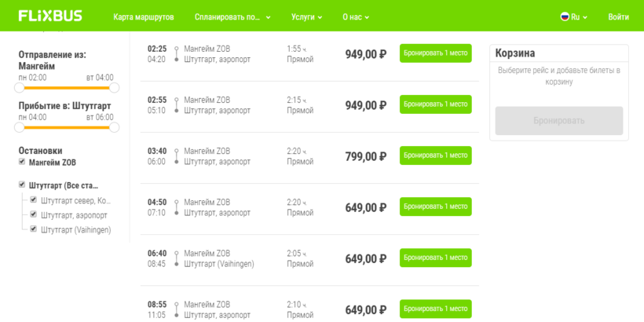The height and width of the screenshot is (322, 644).
Task: Uncheck the Мангейм ZOB stop checkbox
Action: (x=22, y=163)
